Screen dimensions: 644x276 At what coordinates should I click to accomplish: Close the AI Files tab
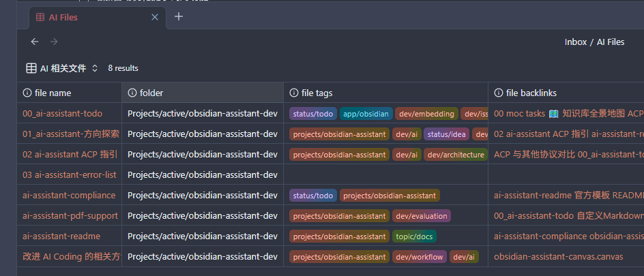pos(155,17)
